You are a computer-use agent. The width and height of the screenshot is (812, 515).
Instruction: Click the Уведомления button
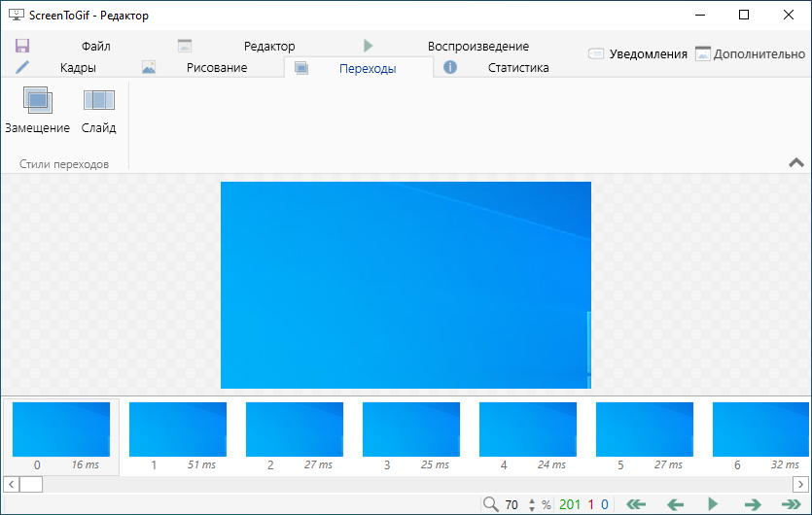[x=638, y=53]
